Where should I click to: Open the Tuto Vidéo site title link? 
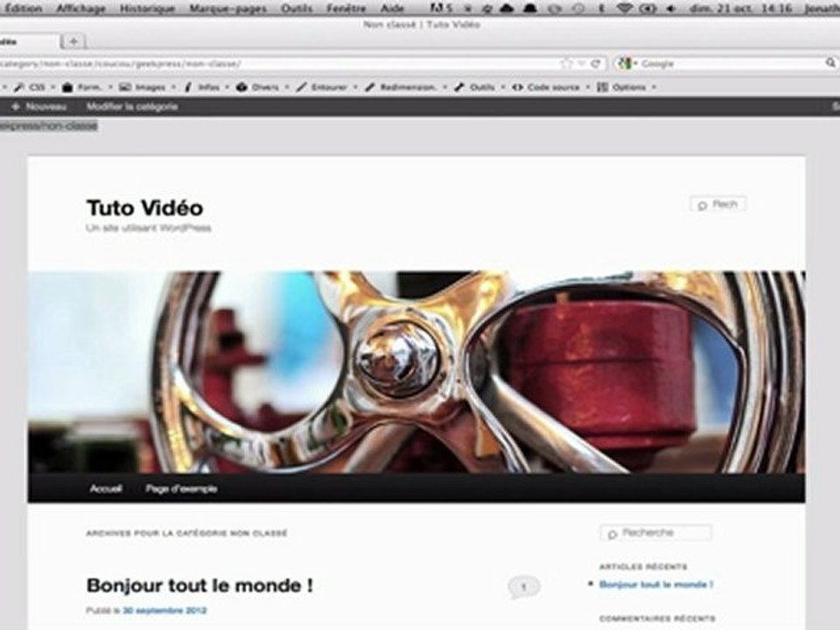tap(144, 208)
